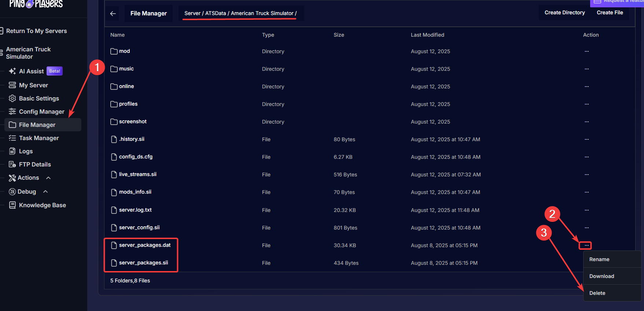View Logs page
The image size is (644, 311).
pyautogui.click(x=26, y=151)
